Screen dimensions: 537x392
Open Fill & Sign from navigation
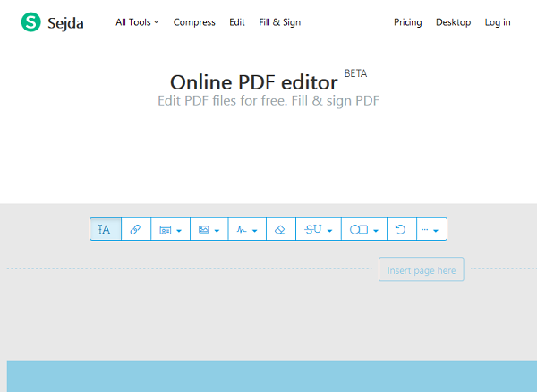coord(279,22)
